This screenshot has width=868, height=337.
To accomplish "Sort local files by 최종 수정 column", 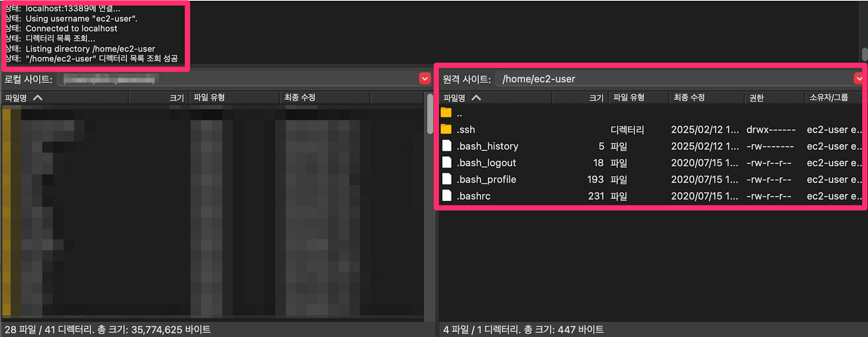I will point(325,98).
